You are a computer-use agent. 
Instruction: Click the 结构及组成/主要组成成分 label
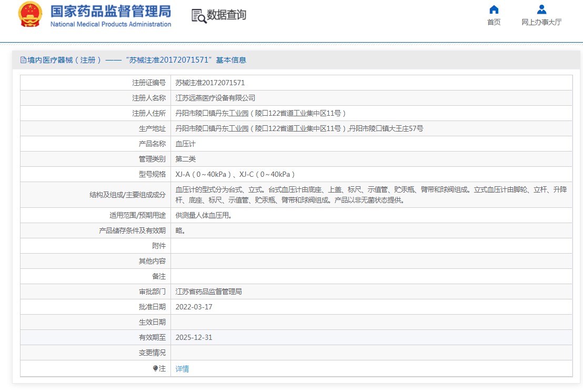click(127, 195)
